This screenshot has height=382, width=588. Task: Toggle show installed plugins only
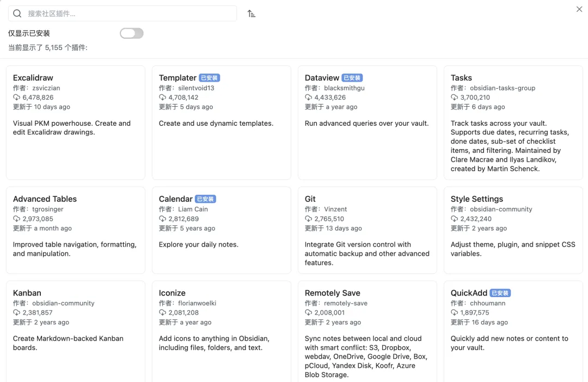tap(132, 33)
